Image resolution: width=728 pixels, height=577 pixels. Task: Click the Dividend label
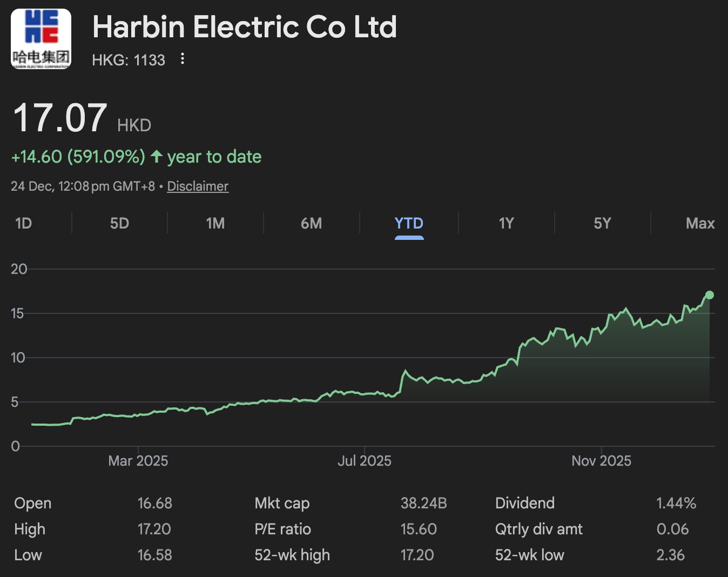[x=525, y=503]
